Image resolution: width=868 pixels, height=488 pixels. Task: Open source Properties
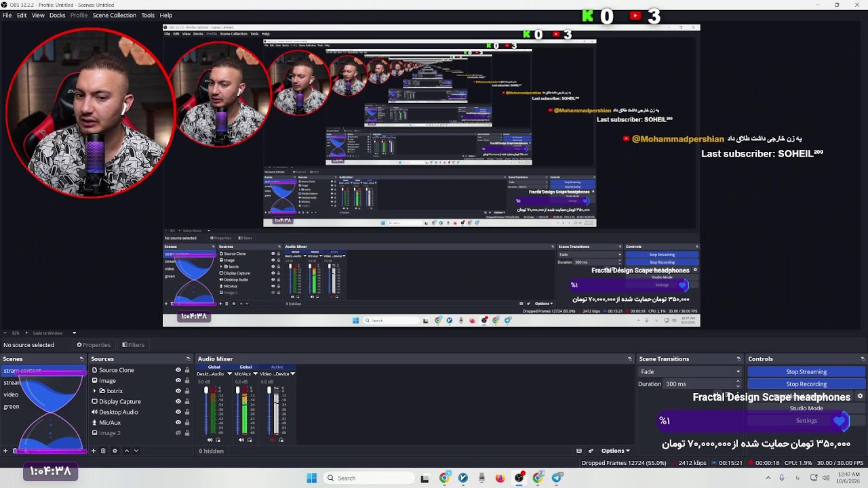pyautogui.click(x=94, y=345)
